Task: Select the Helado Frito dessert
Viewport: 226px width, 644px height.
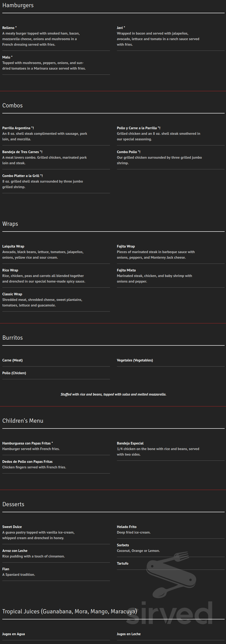Action: [x=127, y=527]
